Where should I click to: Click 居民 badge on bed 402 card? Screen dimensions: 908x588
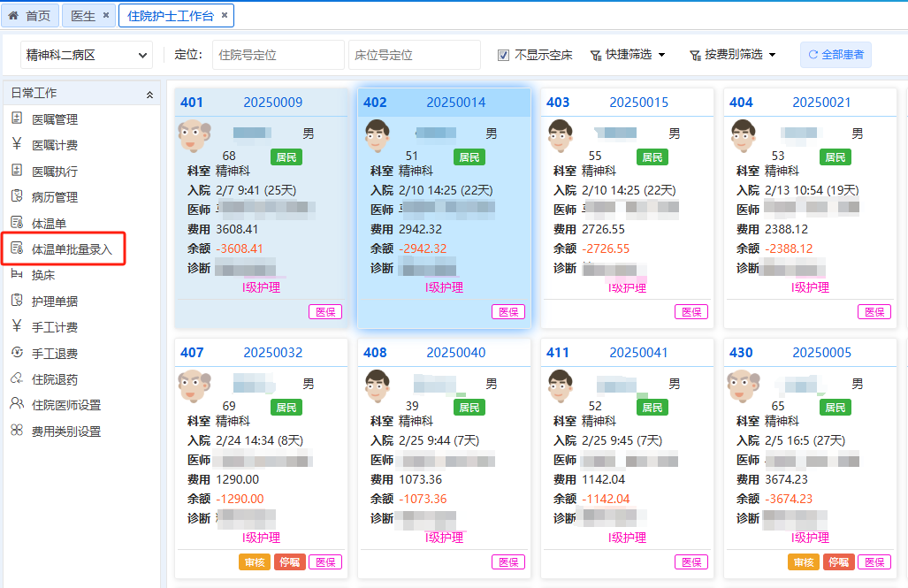click(x=469, y=157)
